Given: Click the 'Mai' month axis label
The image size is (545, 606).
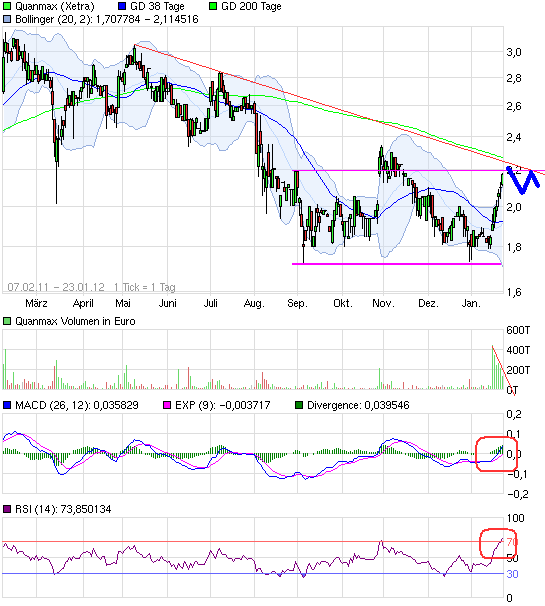Looking at the screenshot, I should click(x=123, y=303).
